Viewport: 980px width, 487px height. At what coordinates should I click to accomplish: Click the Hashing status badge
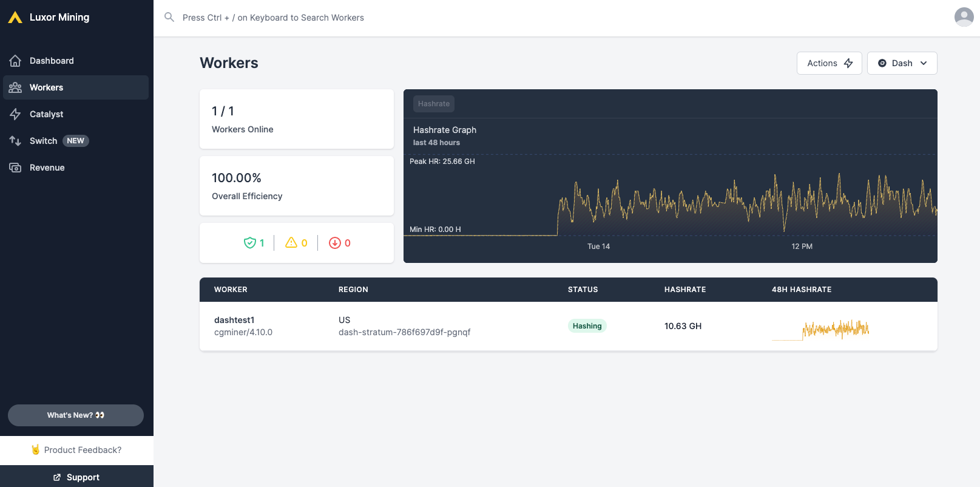click(x=587, y=326)
